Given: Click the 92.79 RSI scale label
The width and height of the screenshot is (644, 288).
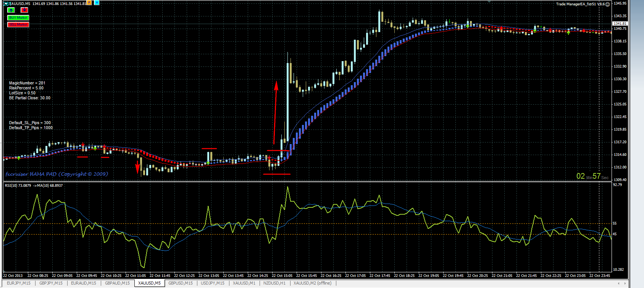Looking at the screenshot, I should point(617,185).
